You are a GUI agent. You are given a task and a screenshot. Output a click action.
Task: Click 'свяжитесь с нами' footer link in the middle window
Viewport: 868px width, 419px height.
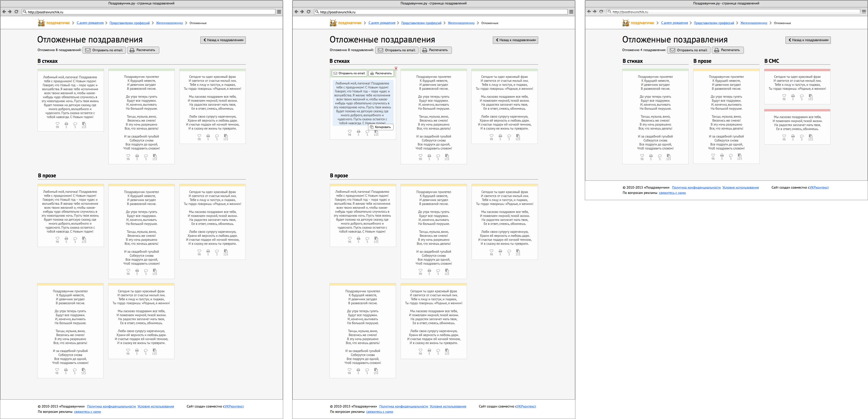(x=379, y=411)
